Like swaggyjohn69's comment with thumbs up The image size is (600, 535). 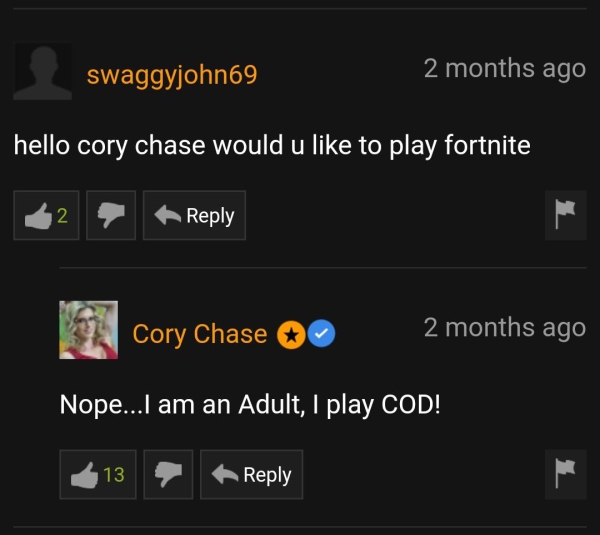[46, 215]
